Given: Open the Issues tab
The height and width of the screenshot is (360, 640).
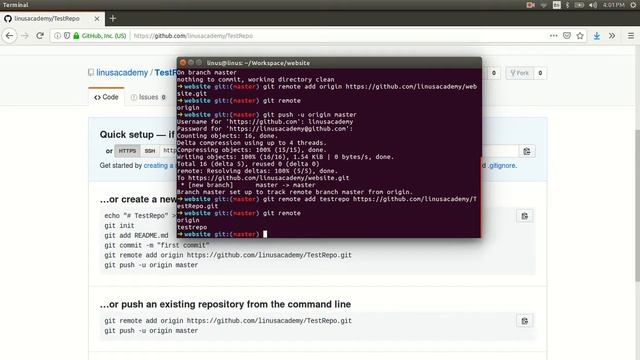Looking at the screenshot, I should click(x=148, y=97).
